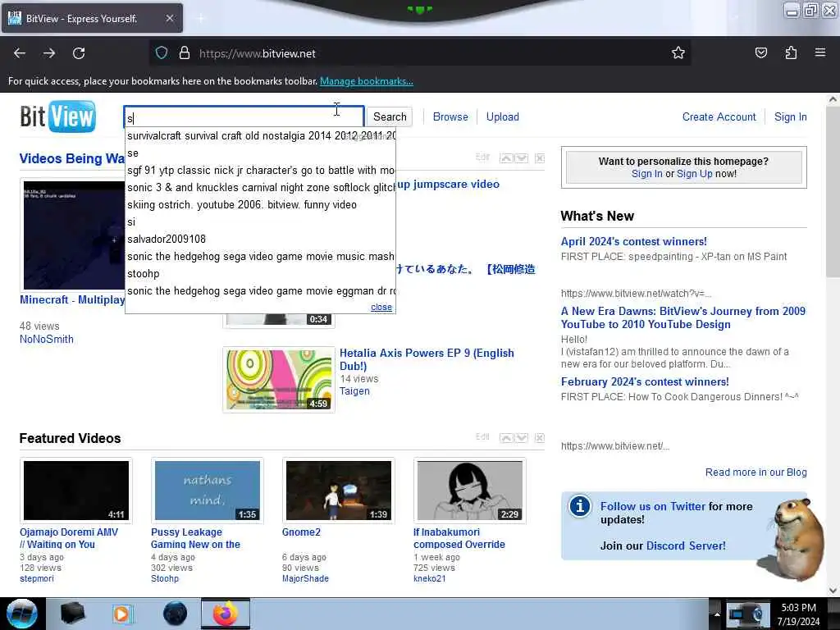This screenshot has height=630, width=840.
Task: Open April 2024's contest winners post
Action: (634, 242)
